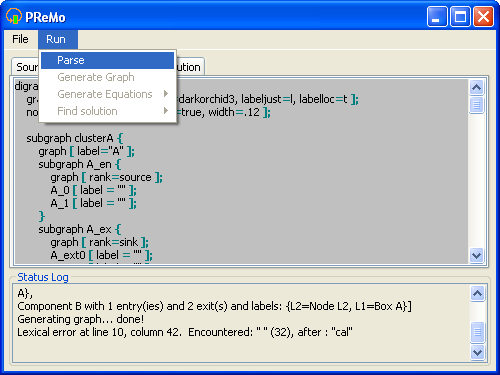Click the PReMo title bar text
The width and height of the screenshot is (500, 375).
click(45, 17)
